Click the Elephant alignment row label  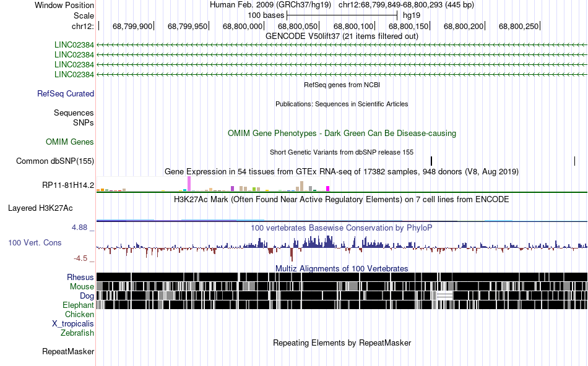coord(78,305)
